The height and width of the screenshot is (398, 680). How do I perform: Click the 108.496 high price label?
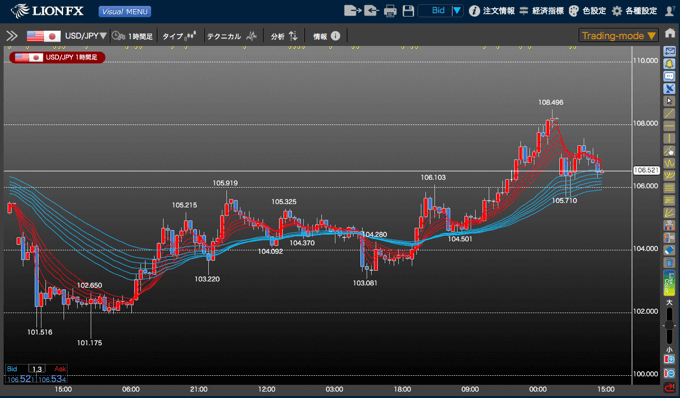[551, 103]
